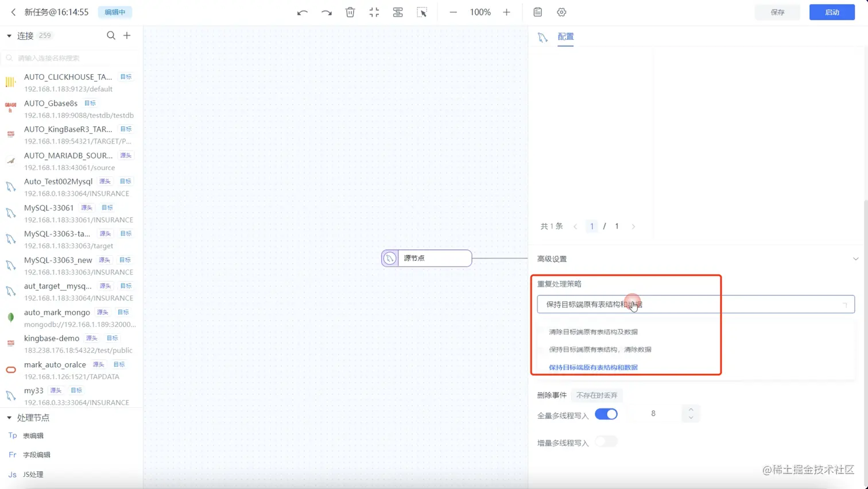This screenshot has height=489, width=868.
Task: Collapse the 连接 section triangle
Action: [9, 36]
